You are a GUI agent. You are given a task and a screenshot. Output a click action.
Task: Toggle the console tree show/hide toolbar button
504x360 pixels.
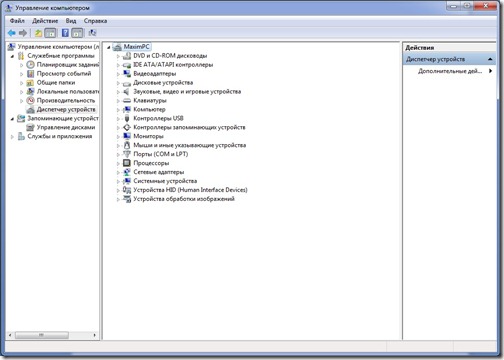51,33
